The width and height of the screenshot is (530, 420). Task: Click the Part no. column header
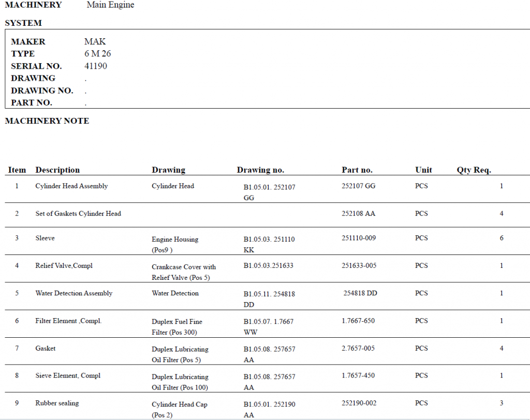(x=357, y=170)
